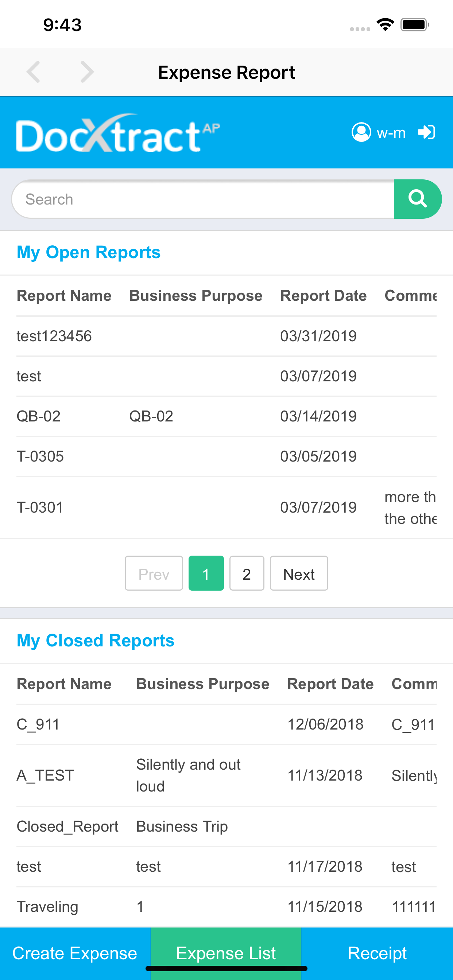The width and height of the screenshot is (453, 980).
Task: Click open reports Report Date column header
Action: pos(323,296)
